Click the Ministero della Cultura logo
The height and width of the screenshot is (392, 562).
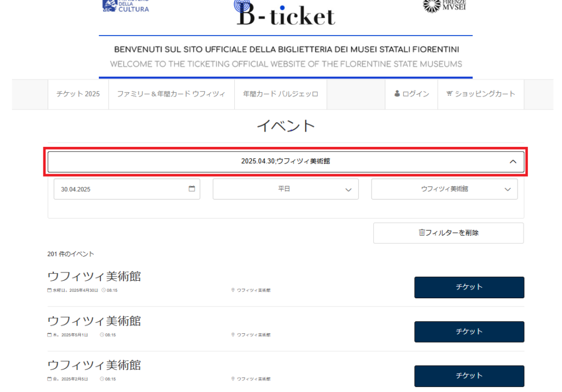126,6
